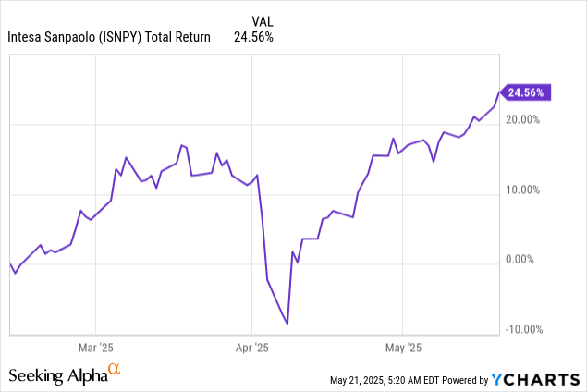The width and height of the screenshot is (587, 392).
Task: Click the April low point on line
Action: pyautogui.click(x=287, y=324)
